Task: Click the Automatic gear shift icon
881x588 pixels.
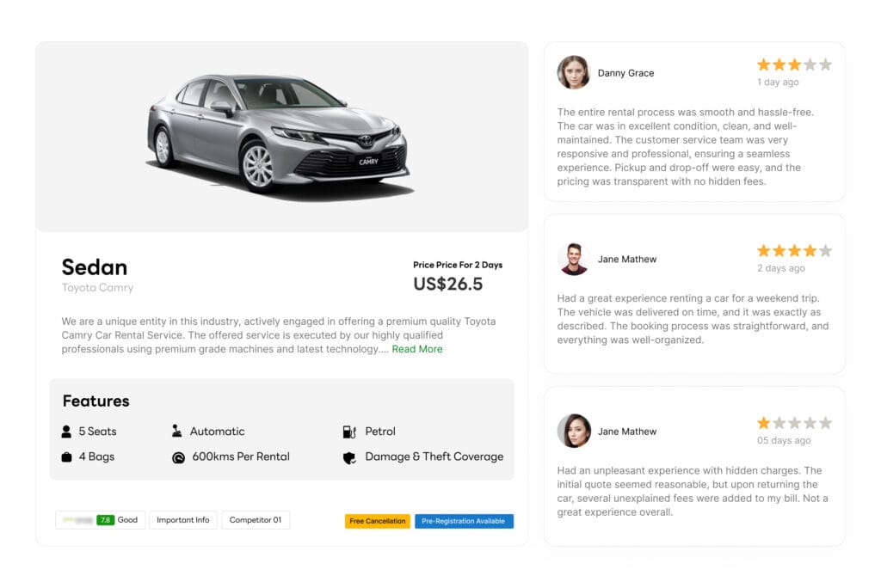Action: [x=177, y=432]
